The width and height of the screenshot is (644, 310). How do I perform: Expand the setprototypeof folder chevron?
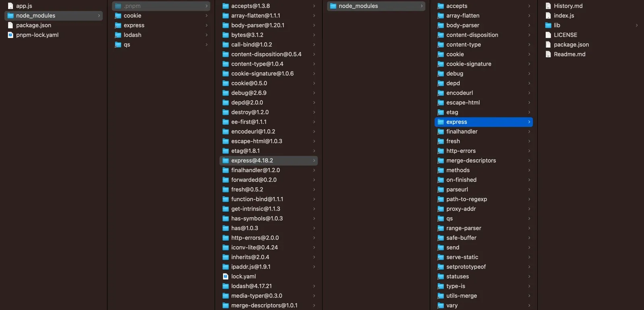pyautogui.click(x=529, y=267)
